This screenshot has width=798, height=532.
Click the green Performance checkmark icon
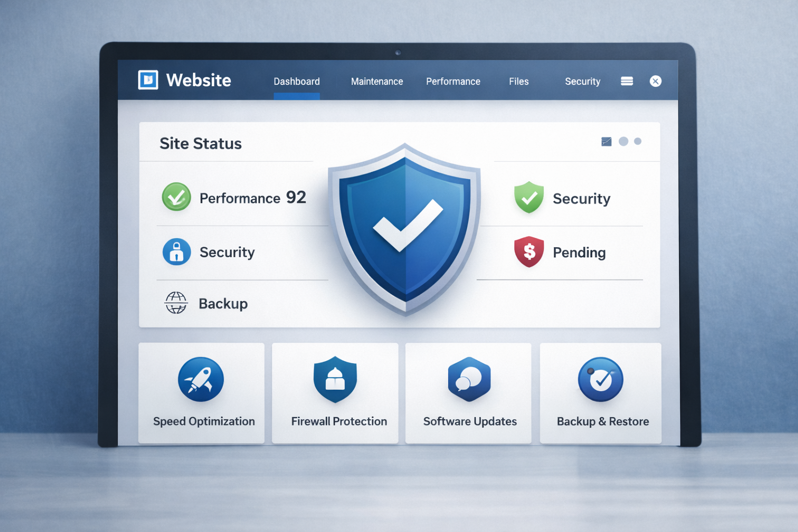tap(176, 197)
